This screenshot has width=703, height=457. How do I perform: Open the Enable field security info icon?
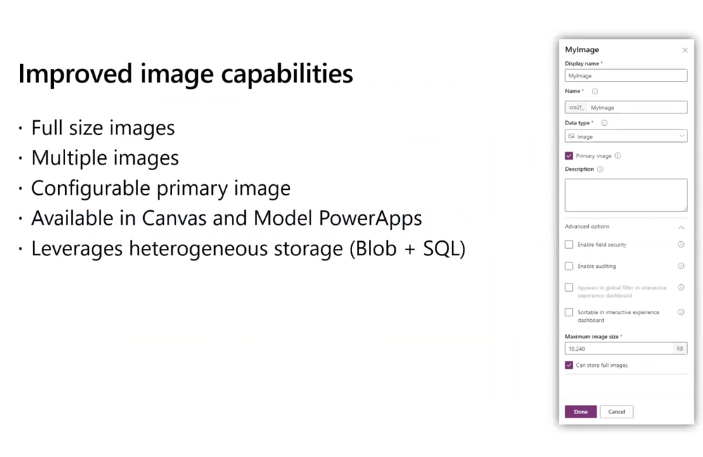point(681,244)
